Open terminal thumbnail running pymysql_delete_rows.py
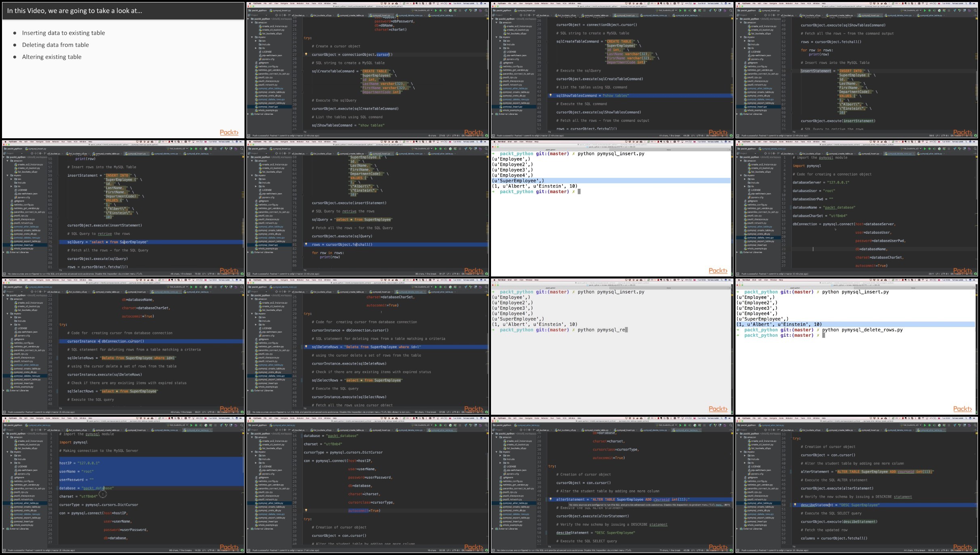The height and width of the screenshot is (555, 980). pyautogui.click(x=857, y=346)
